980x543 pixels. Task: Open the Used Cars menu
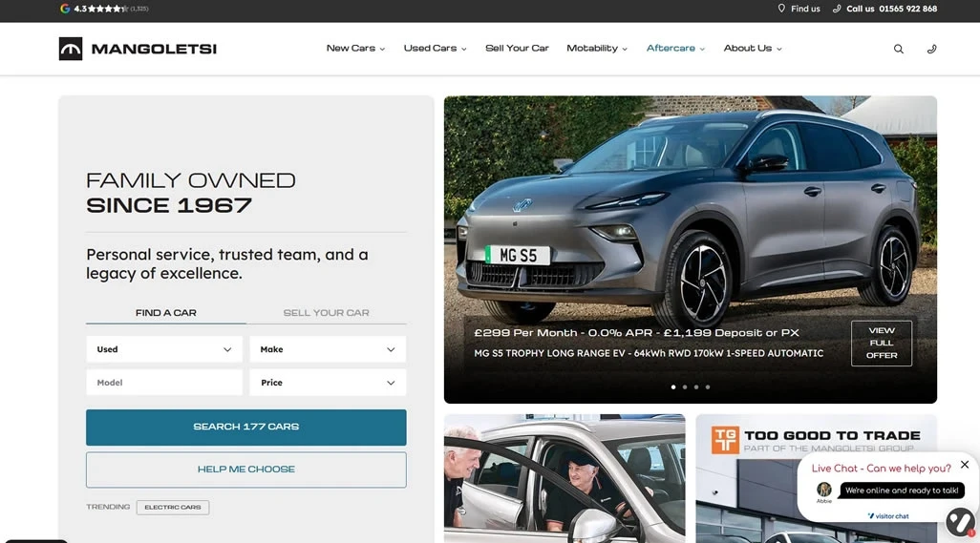coord(435,48)
